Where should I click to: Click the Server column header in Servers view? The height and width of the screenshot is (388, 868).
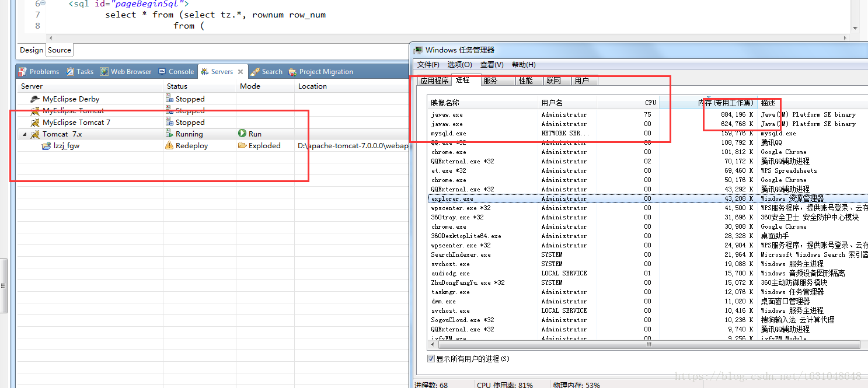pyautogui.click(x=90, y=86)
